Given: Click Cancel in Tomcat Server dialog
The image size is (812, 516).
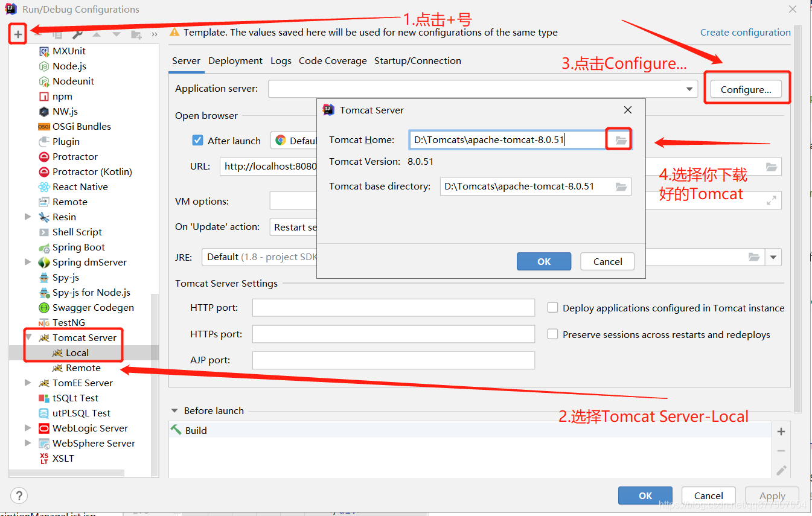Looking at the screenshot, I should pyautogui.click(x=607, y=261).
